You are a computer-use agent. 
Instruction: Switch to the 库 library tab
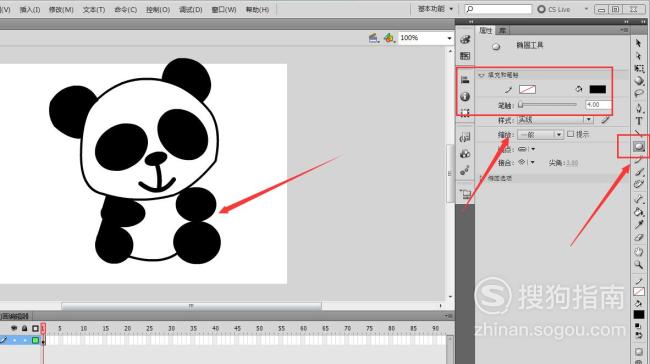[502, 30]
